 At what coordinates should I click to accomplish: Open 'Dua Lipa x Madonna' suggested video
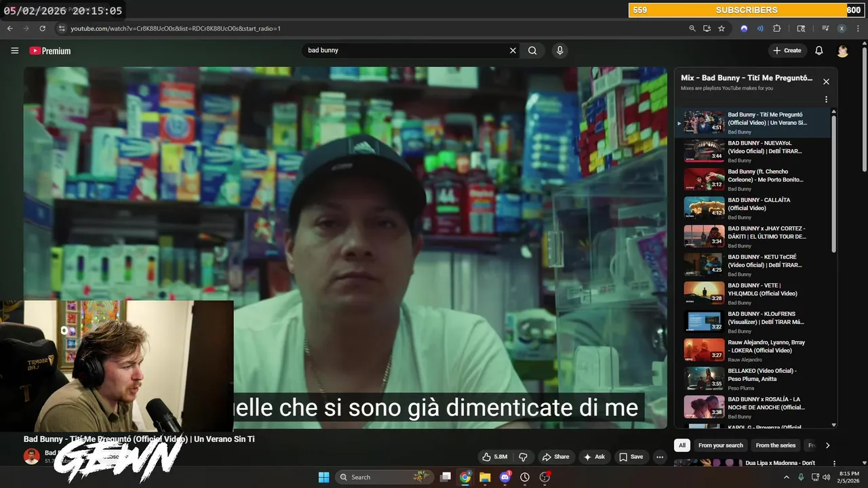point(751,463)
